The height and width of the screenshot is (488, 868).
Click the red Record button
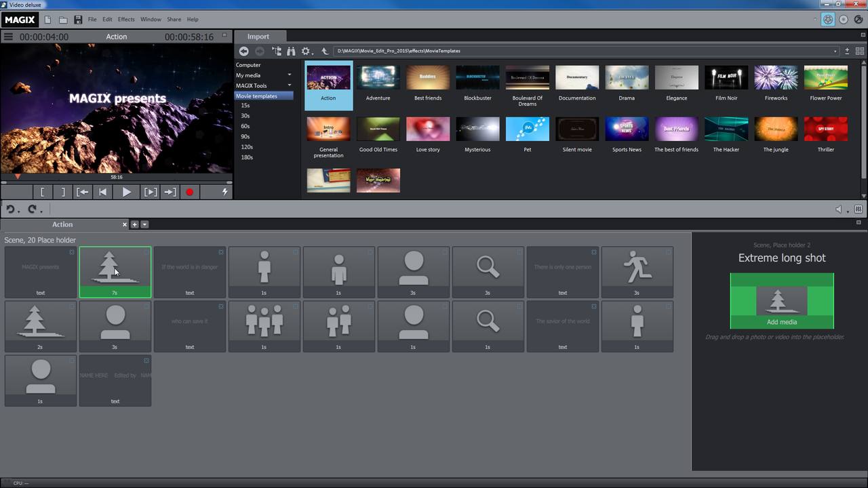coord(190,192)
